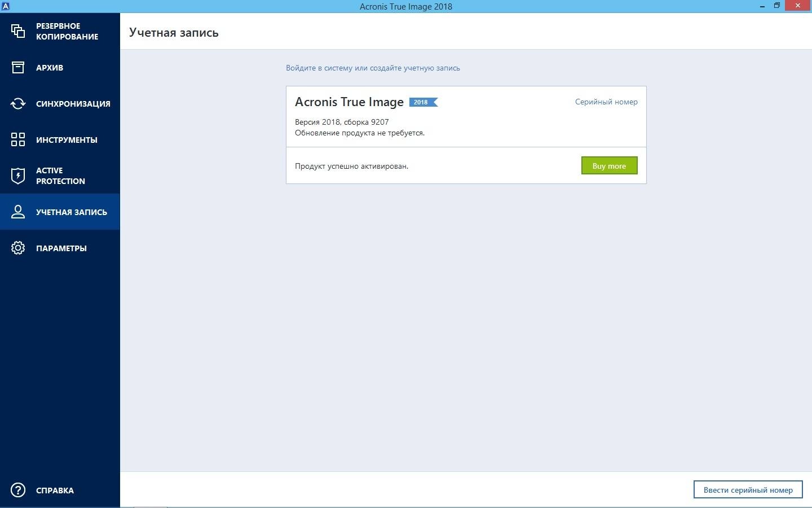Click the 2018 version badge
This screenshot has width=812, height=508.
423,102
